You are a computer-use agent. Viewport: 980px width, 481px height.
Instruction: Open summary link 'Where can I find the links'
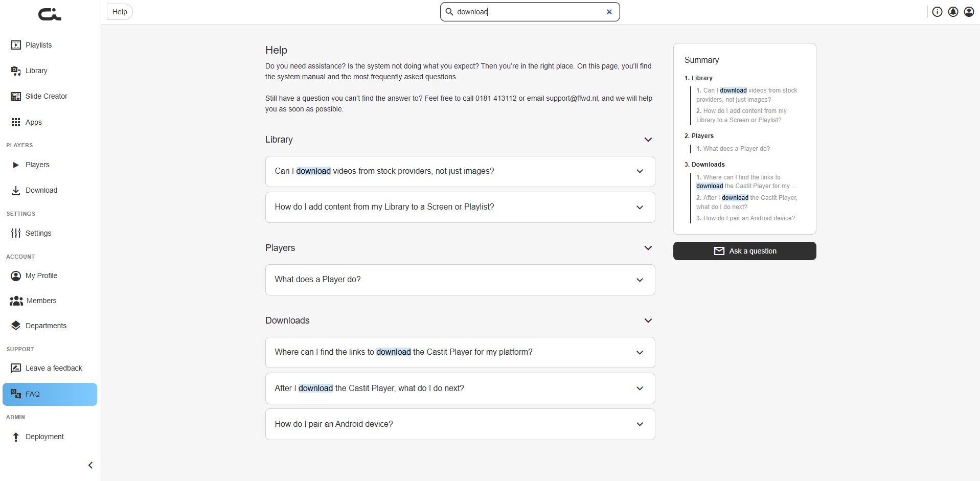pos(745,181)
